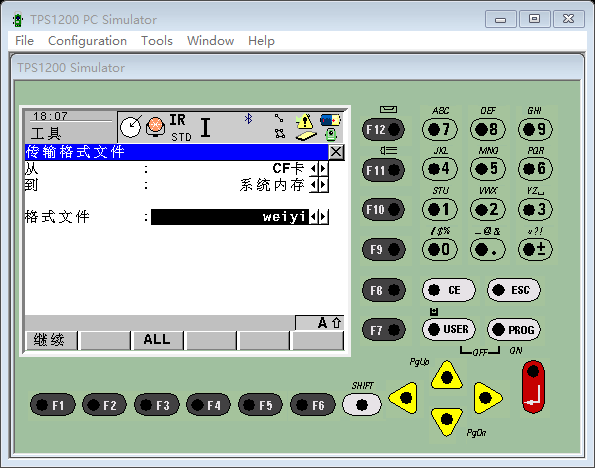
Task: Click the red Enter key
Action: point(533,386)
